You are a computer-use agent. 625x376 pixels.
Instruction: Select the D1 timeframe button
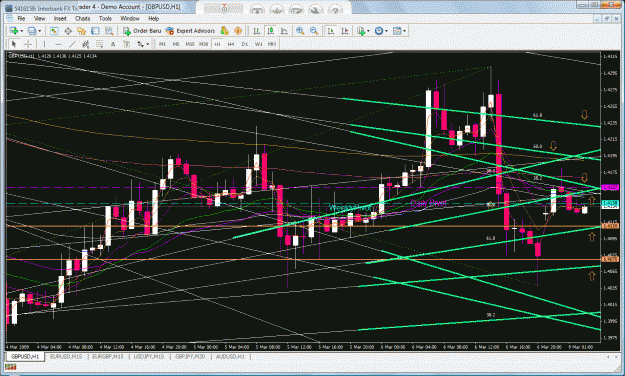coord(245,44)
